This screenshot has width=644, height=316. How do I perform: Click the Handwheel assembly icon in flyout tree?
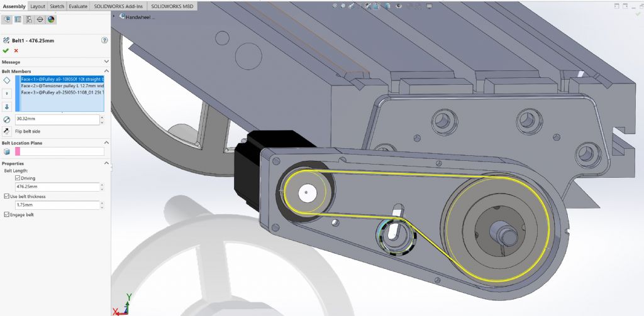tap(122, 16)
